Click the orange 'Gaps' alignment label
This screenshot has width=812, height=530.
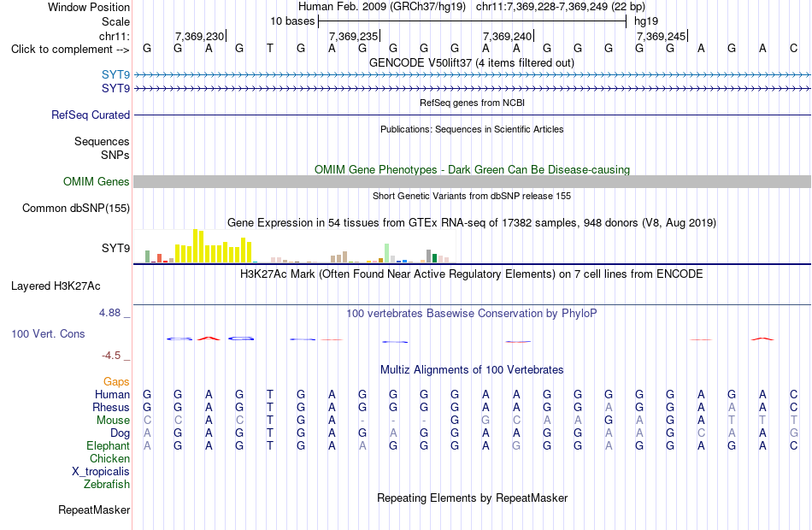(116, 382)
